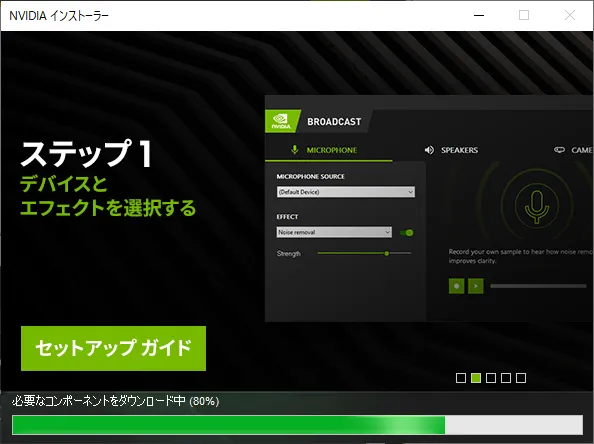The height and width of the screenshot is (444, 594).
Task: Select the fourth slide indicator square
Action: [506, 378]
